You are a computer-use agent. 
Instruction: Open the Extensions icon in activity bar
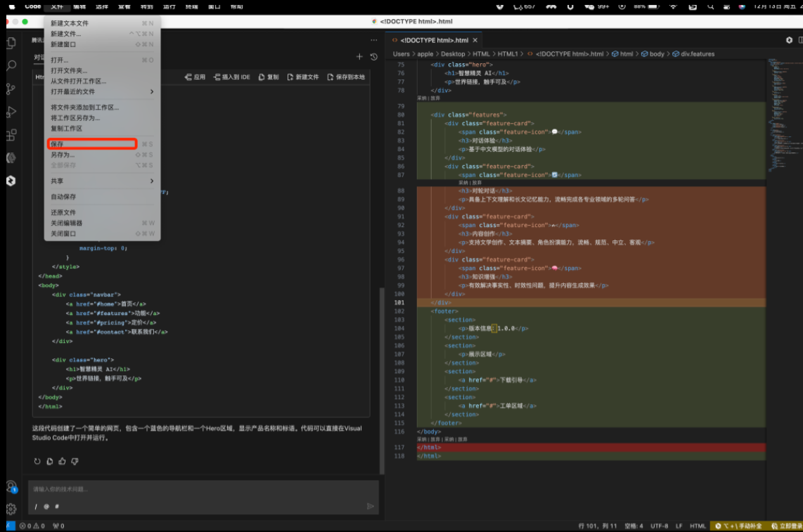point(11,135)
